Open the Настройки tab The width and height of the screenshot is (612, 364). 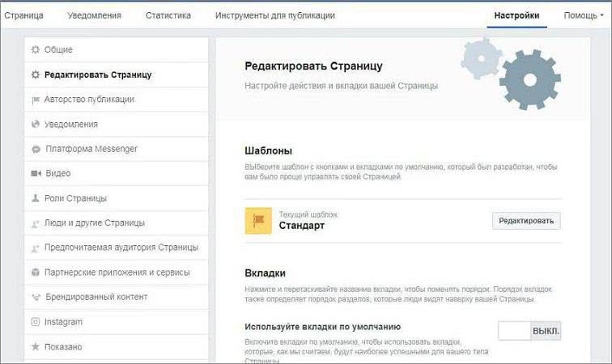click(x=516, y=15)
